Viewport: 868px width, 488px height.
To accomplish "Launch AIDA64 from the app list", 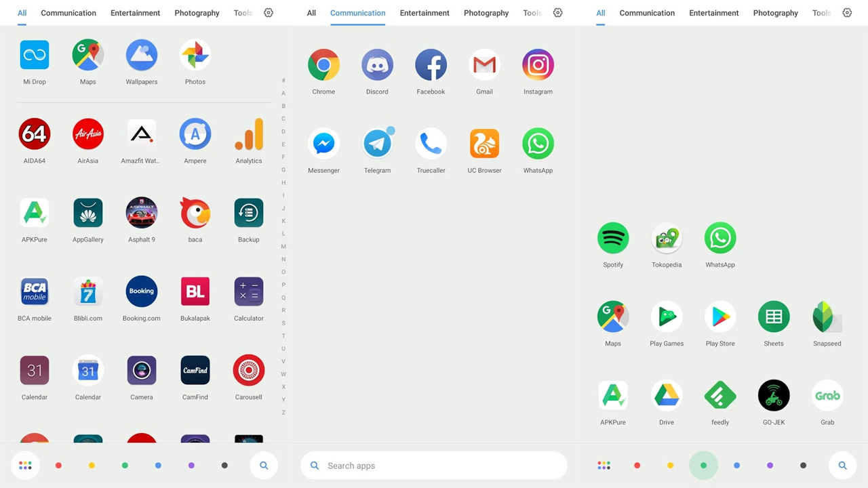I will [35, 134].
